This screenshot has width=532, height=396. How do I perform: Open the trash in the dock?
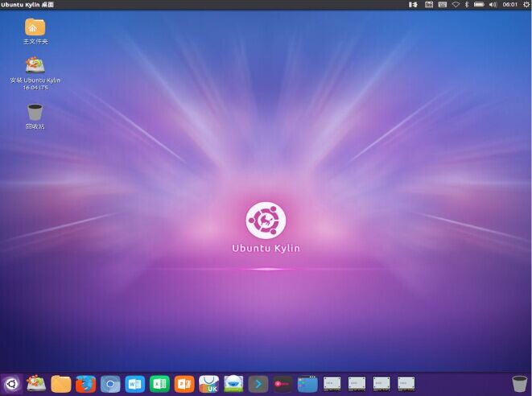click(x=519, y=384)
